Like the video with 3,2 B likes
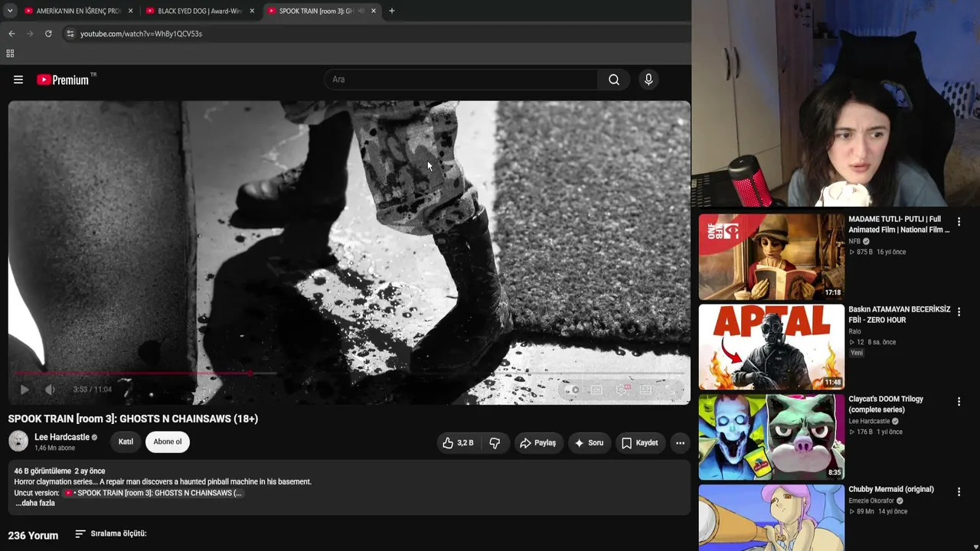Image resolution: width=980 pixels, height=551 pixels. [x=458, y=443]
